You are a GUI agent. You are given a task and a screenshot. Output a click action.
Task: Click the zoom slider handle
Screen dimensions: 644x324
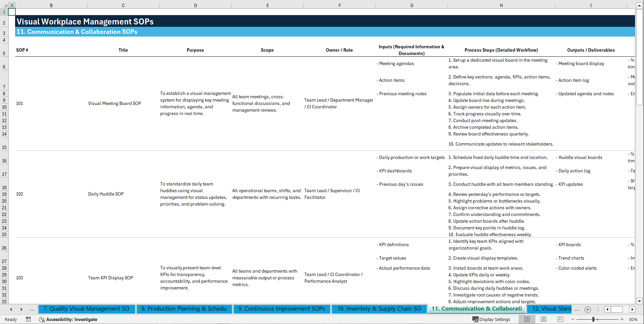(x=593, y=319)
